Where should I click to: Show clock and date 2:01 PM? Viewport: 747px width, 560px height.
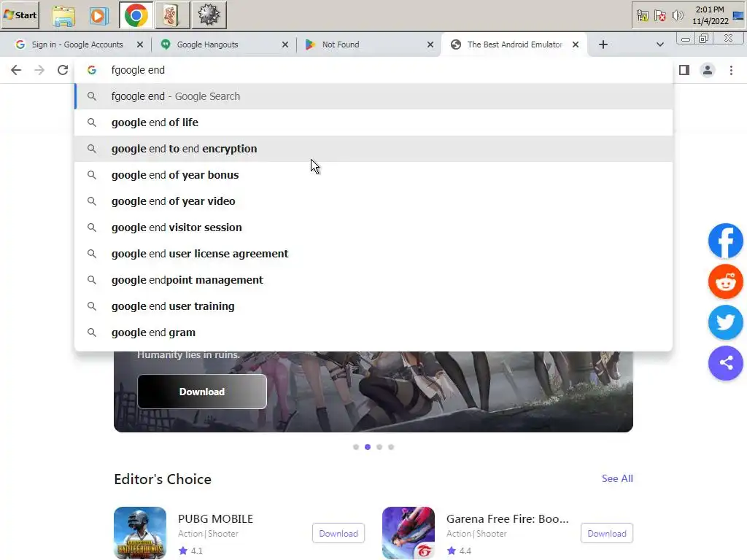point(710,15)
